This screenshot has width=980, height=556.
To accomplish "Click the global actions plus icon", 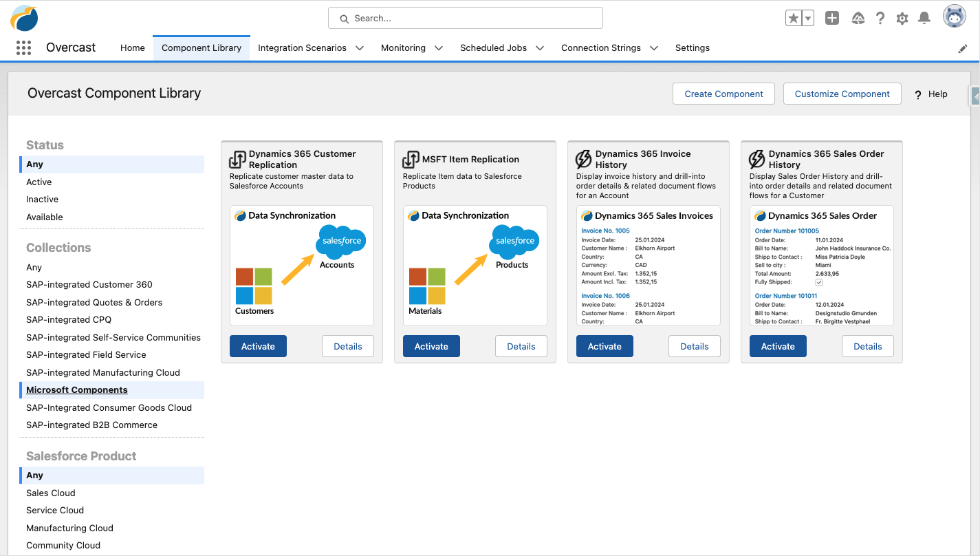I will [x=832, y=19].
